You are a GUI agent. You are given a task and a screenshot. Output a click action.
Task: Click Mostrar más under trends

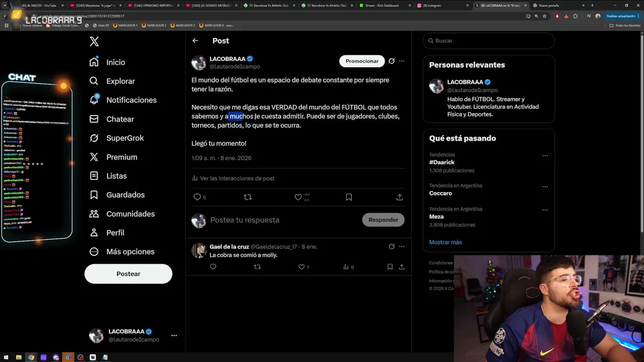pyautogui.click(x=445, y=242)
